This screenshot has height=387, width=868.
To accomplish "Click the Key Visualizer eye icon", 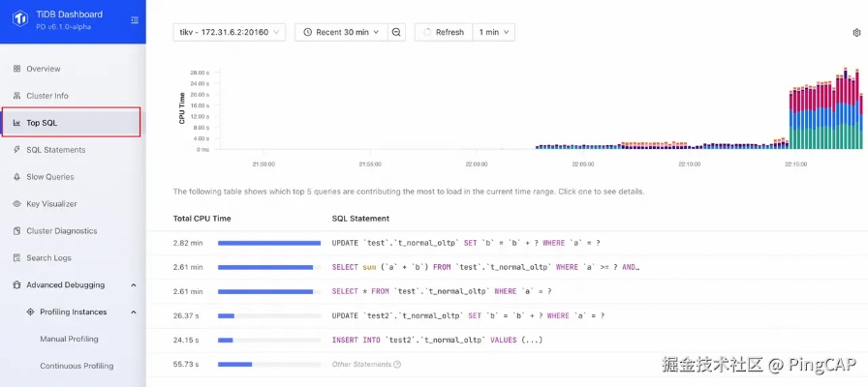I will click(x=16, y=204).
